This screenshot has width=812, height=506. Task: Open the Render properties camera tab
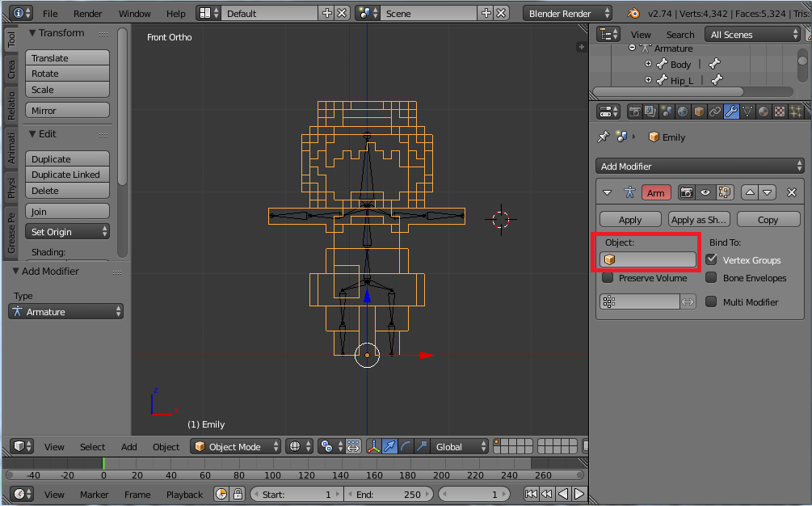click(x=634, y=112)
